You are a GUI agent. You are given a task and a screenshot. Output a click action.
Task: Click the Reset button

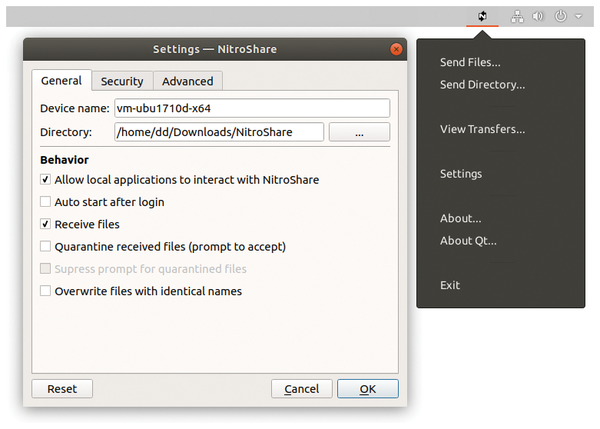click(62, 389)
